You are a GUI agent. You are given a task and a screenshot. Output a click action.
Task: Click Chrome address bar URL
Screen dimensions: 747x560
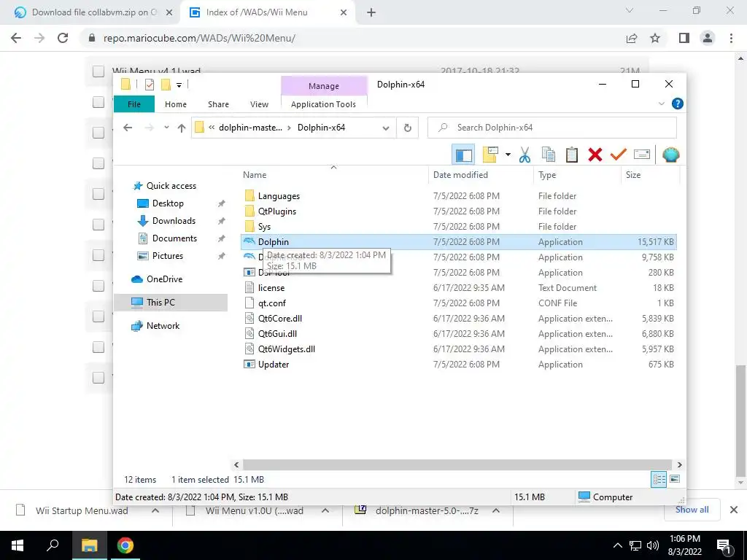pyautogui.click(x=199, y=38)
